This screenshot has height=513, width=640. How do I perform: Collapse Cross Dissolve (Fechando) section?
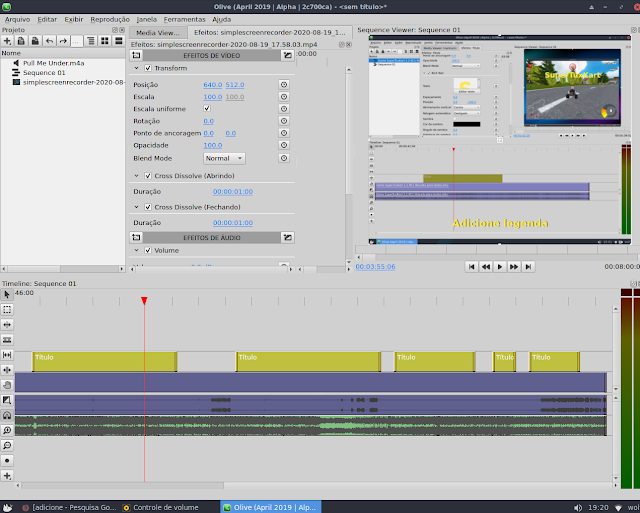pyautogui.click(x=137, y=207)
